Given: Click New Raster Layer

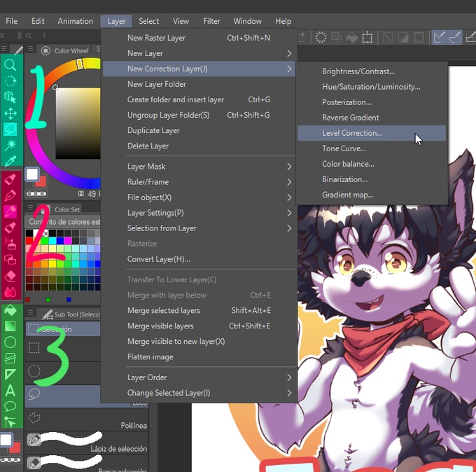Looking at the screenshot, I should tap(199, 38).
